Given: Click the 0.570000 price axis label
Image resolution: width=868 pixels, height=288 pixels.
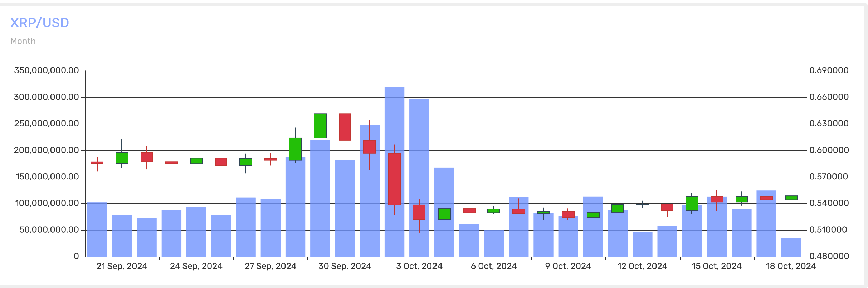Looking at the screenshot, I should 829,177.
